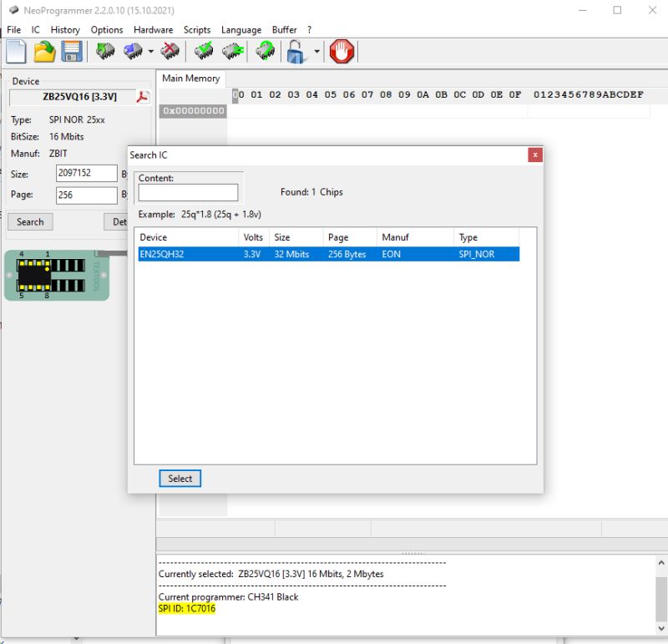This screenshot has width=668, height=644.
Task: Run Blank check with the chip arrows icon
Action: tap(232, 51)
